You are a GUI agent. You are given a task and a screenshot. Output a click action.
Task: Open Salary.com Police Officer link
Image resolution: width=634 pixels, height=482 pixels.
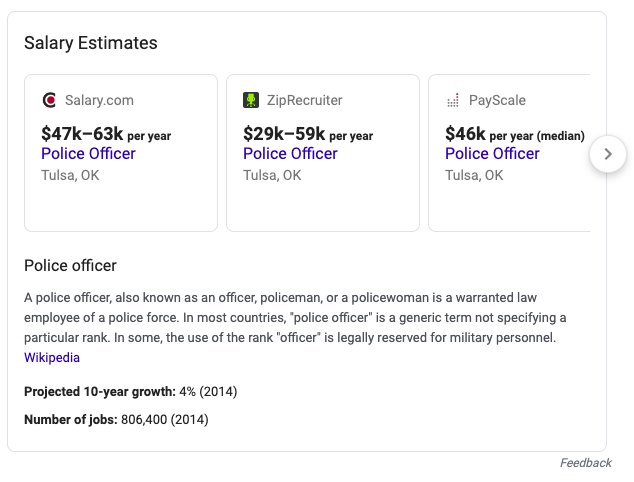pos(88,154)
